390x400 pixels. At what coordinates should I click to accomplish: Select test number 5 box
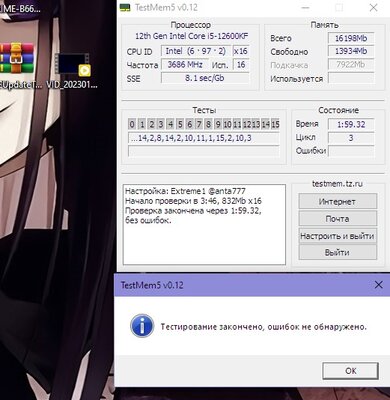180,124
